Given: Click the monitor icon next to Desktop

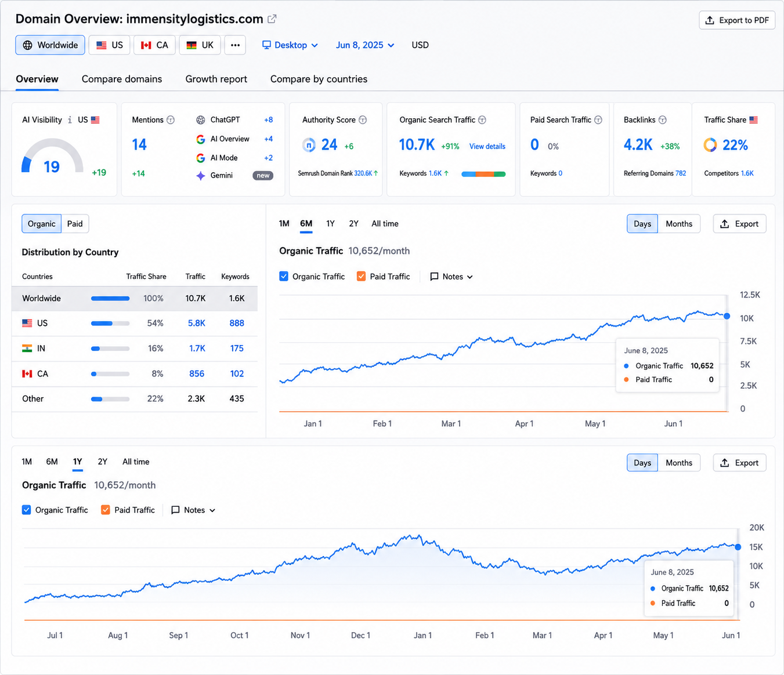Looking at the screenshot, I should (x=266, y=45).
